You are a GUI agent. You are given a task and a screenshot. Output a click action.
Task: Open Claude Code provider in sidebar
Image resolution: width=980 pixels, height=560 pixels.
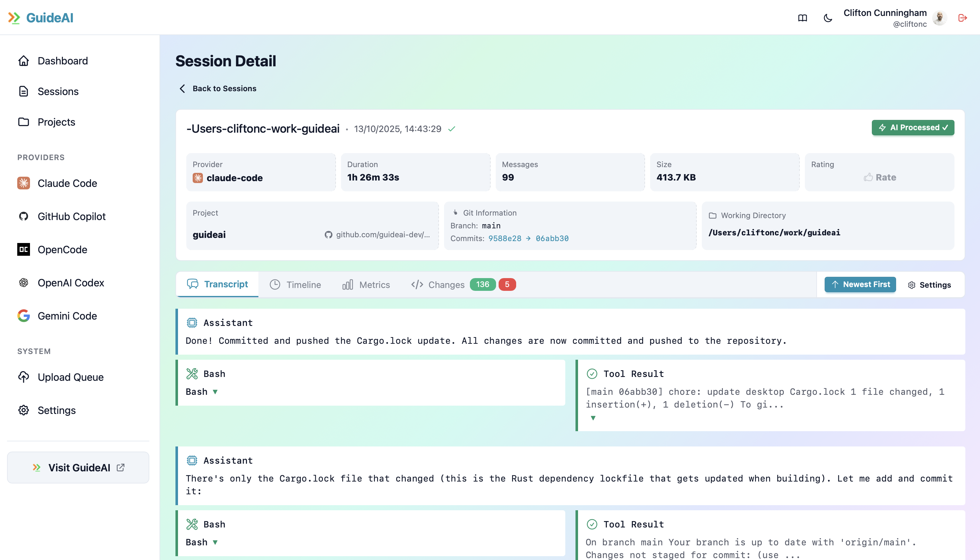[67, 183]
